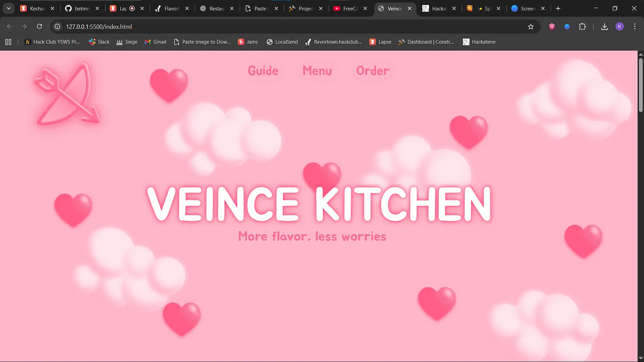Open the Chrome three-dot menu

coord(635,27)
